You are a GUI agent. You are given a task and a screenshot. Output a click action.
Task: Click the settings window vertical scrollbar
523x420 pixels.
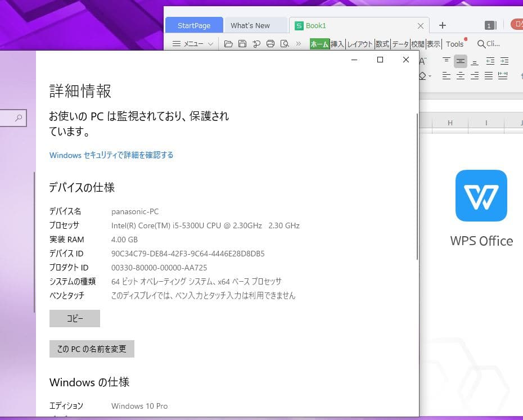(417, 186)
